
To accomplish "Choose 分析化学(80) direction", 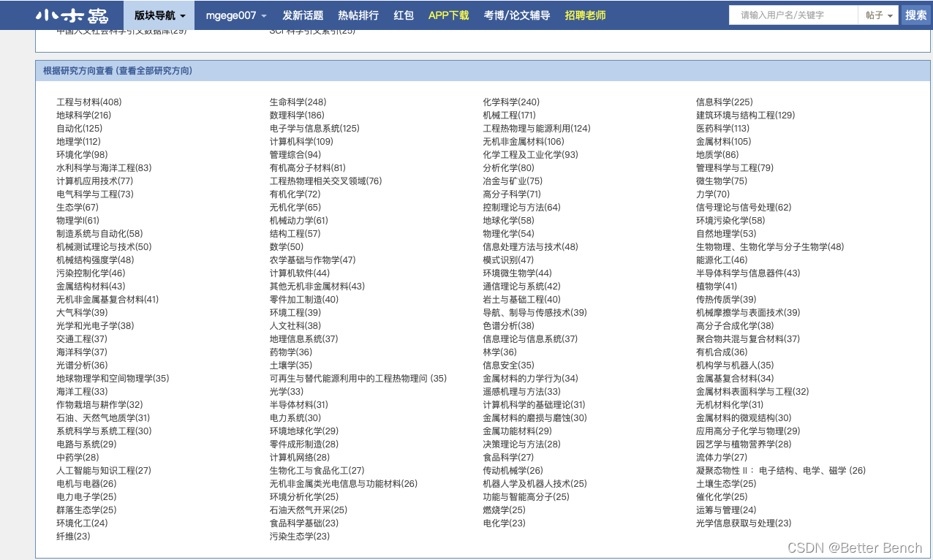I will [508, 168].
